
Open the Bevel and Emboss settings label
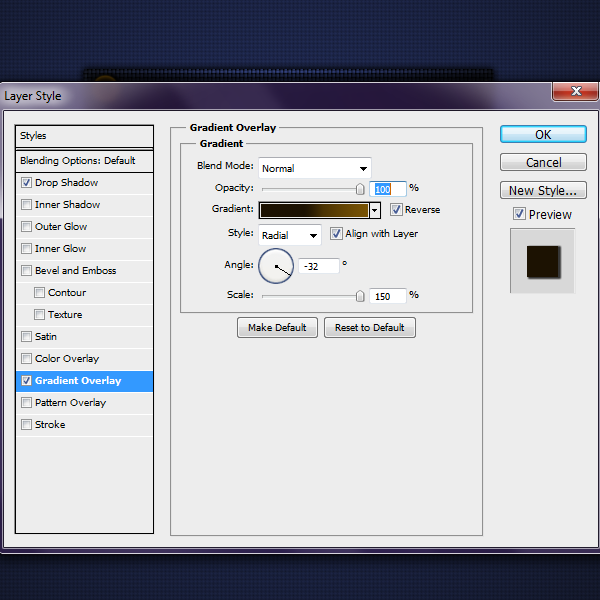pyautogui.click(x=75, y=271)
